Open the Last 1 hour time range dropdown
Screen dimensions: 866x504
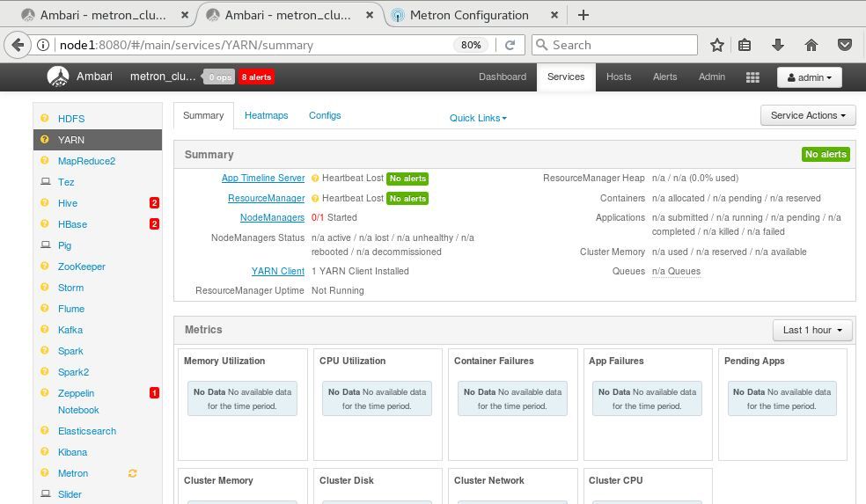point(812,330)
